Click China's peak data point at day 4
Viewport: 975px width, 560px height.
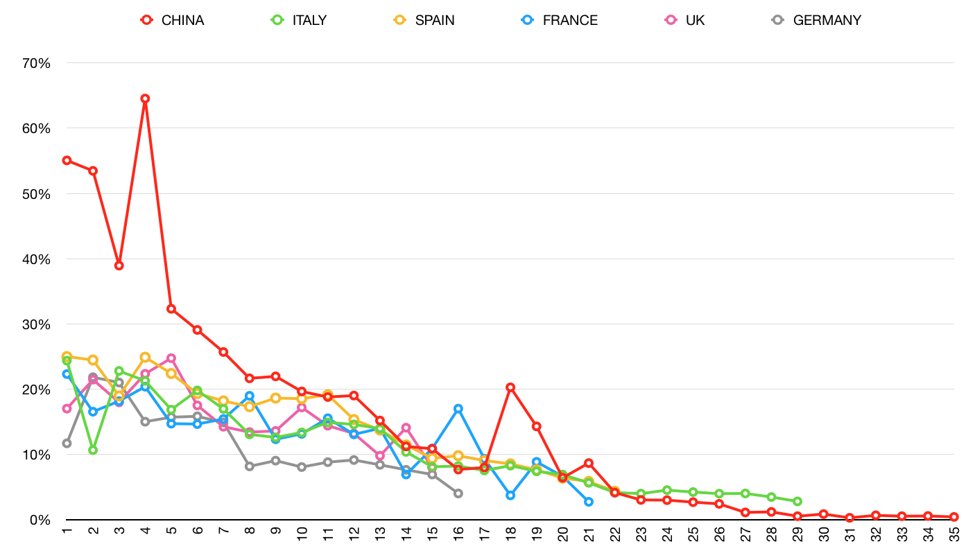145,98
